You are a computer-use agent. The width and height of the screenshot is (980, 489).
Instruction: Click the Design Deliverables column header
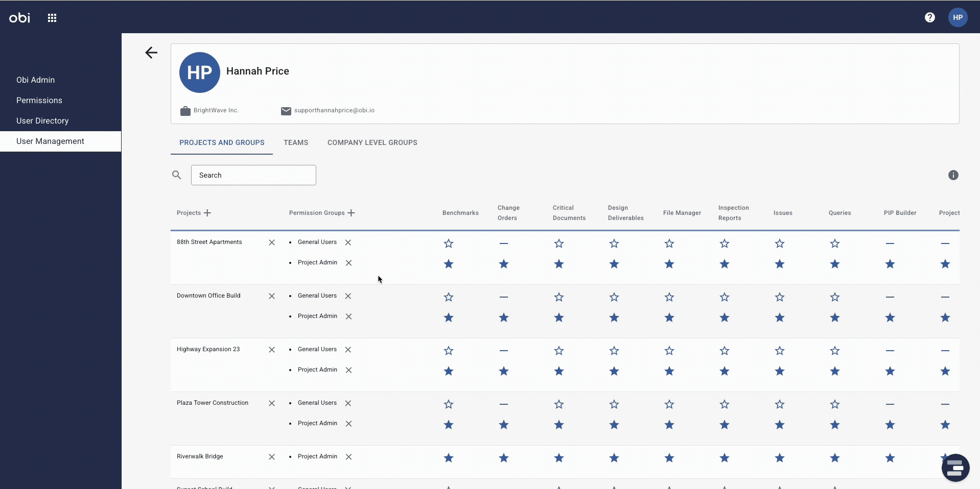coord(626,213)
